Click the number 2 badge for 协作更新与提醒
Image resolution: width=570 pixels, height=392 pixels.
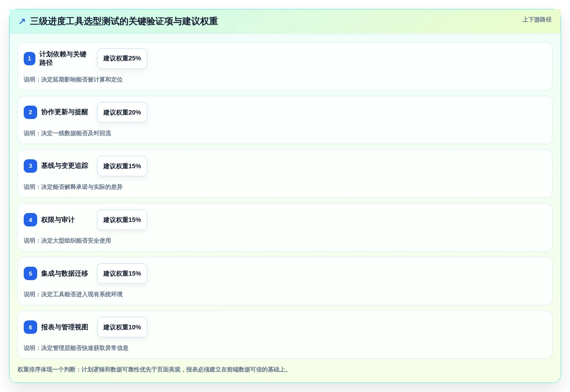coord(30,112)
